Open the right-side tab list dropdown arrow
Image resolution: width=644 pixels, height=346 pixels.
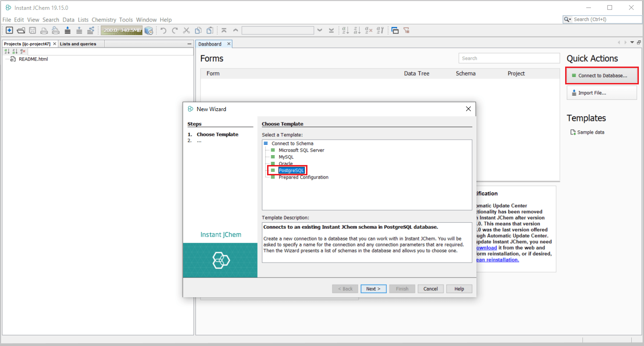631,42
